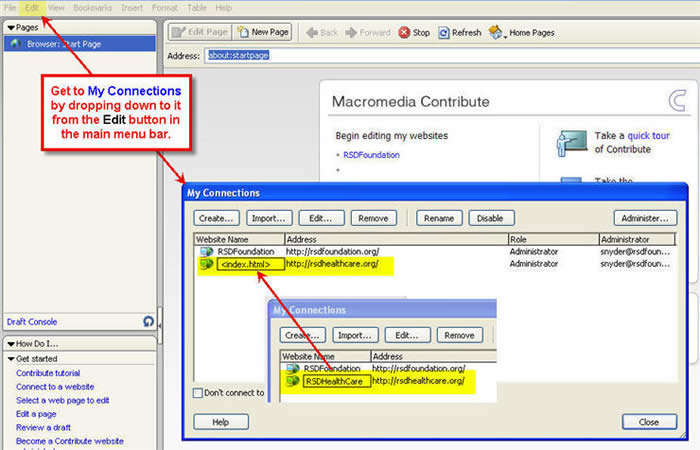Click the quick tour presenter icon
Viewport: 700px width, 450px height.
pos(571,143)
